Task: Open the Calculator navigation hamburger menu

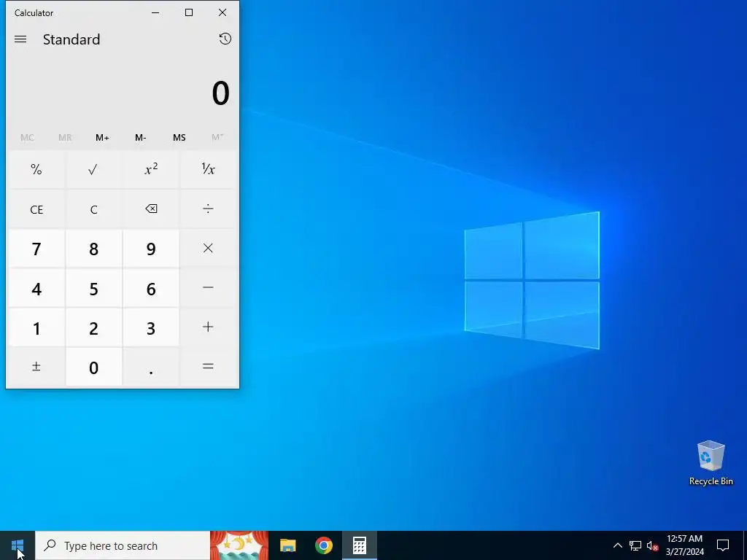Action: coord(20,39)
